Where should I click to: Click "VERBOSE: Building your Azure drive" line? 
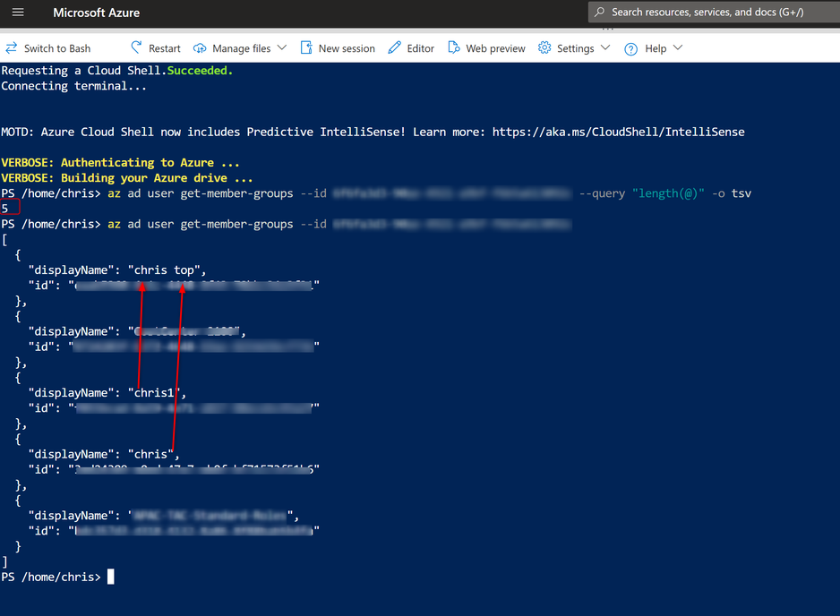pyautogui.click(x=126, y=178)
